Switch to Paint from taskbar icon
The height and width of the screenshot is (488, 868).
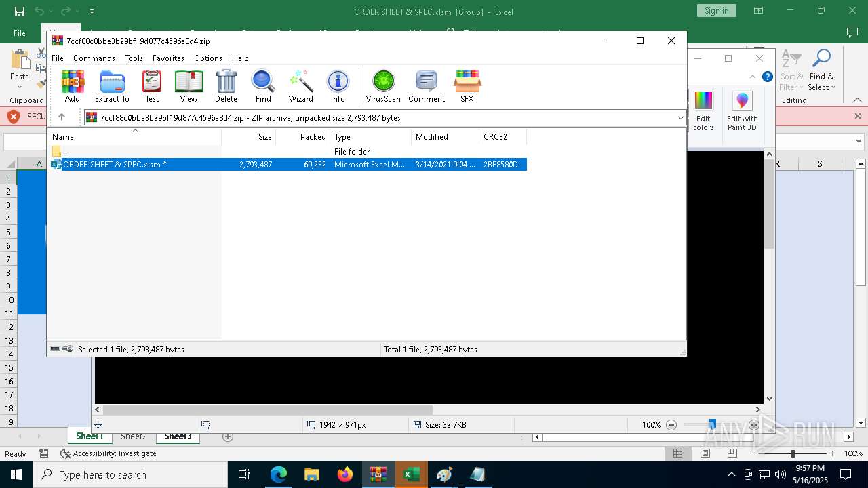point(444,474)
